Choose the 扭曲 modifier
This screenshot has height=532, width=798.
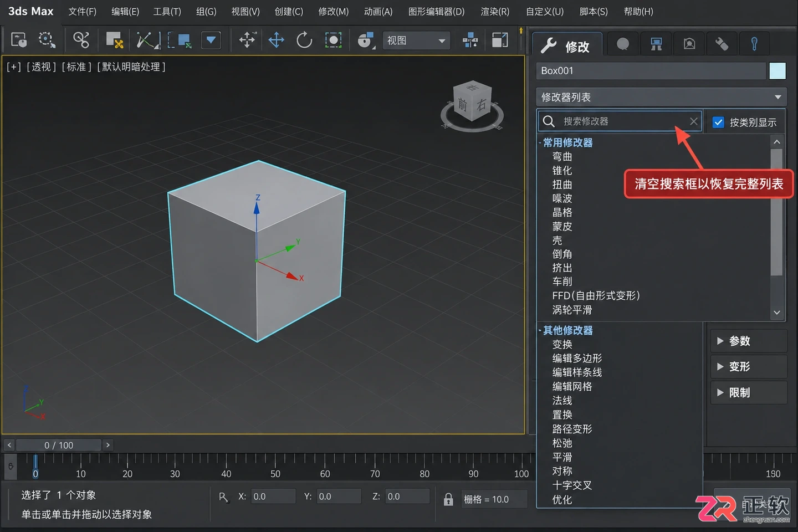point(562,185)
